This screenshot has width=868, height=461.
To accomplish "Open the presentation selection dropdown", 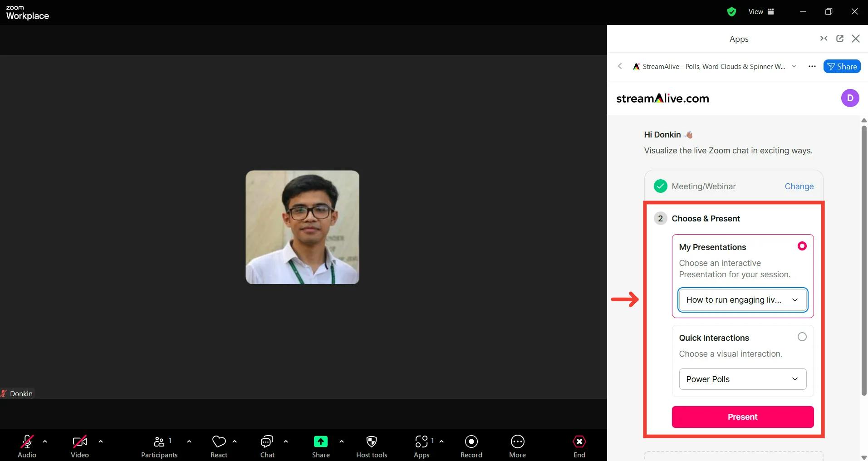I will (x=743, y=300).
